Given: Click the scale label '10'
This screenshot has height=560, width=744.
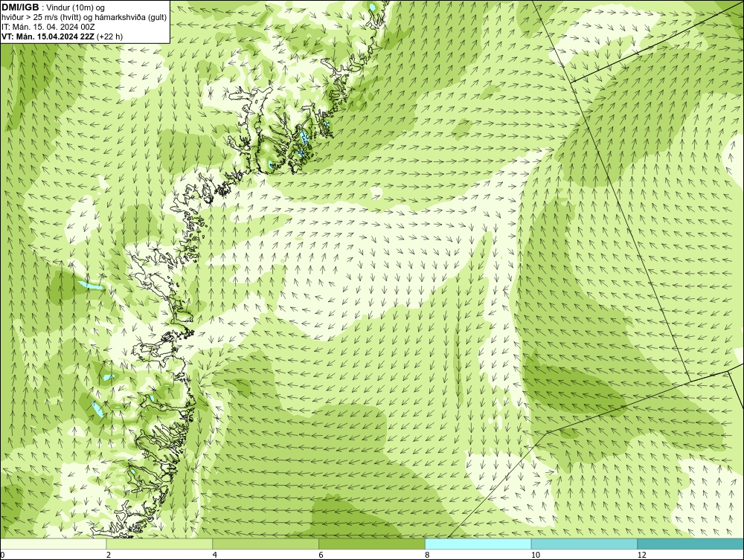Looking at the screenshot, I should 536,555.
